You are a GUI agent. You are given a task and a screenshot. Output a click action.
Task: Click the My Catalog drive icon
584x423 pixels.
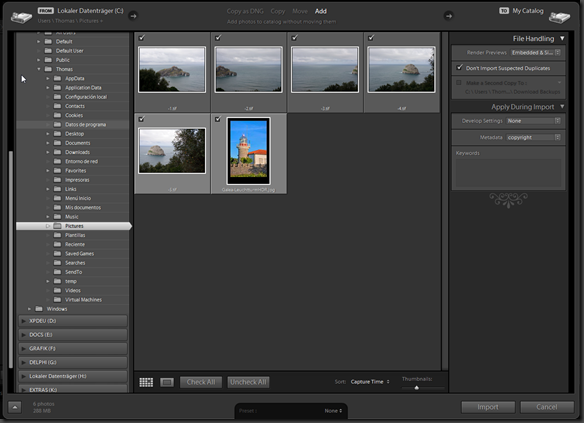tap(559, 17)
